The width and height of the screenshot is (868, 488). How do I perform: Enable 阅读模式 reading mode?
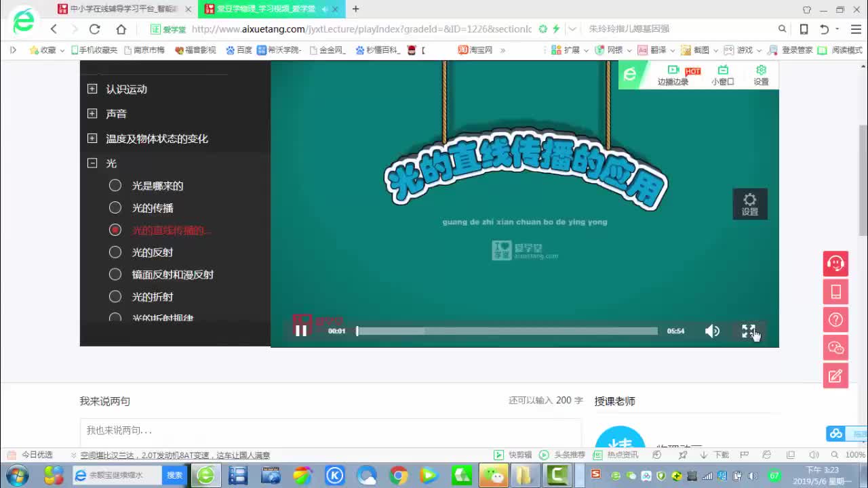click(840, 50)
